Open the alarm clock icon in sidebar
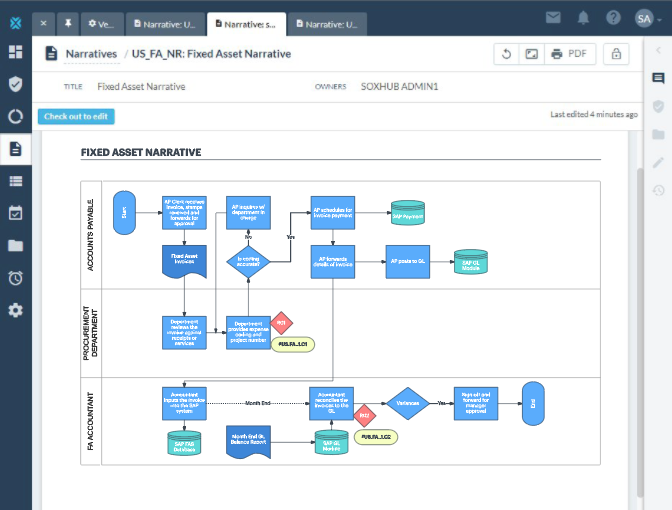 pyautogui.click(x=16, y=278)
